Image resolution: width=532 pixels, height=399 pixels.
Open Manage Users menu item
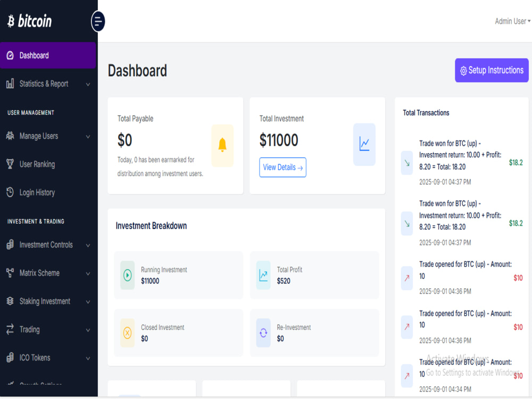point(48,136)
